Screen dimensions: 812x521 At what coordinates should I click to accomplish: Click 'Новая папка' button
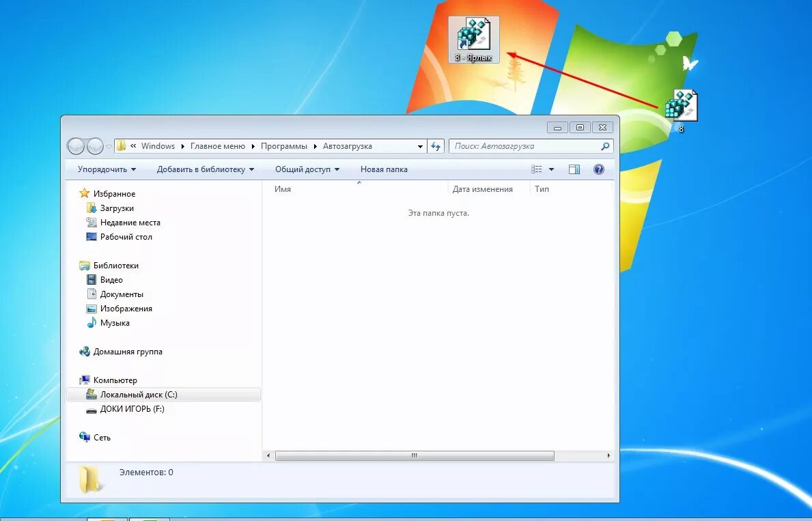click(384, 169)
